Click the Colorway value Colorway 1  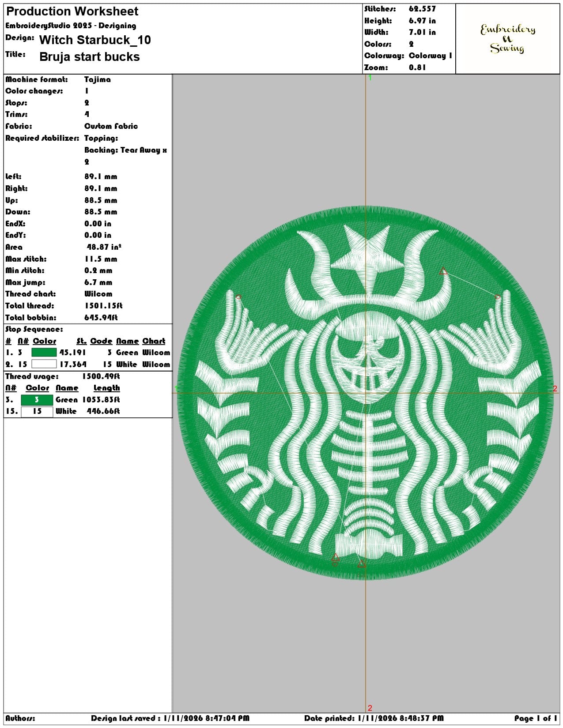click(x=431, y=56)
